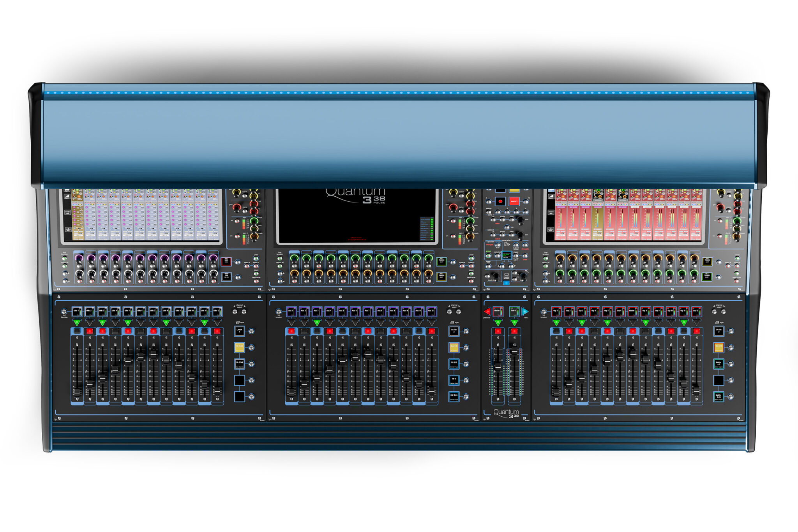Grab the Aux 7 fader cap
The image size is (798, 532).
[x=368, y=354]
